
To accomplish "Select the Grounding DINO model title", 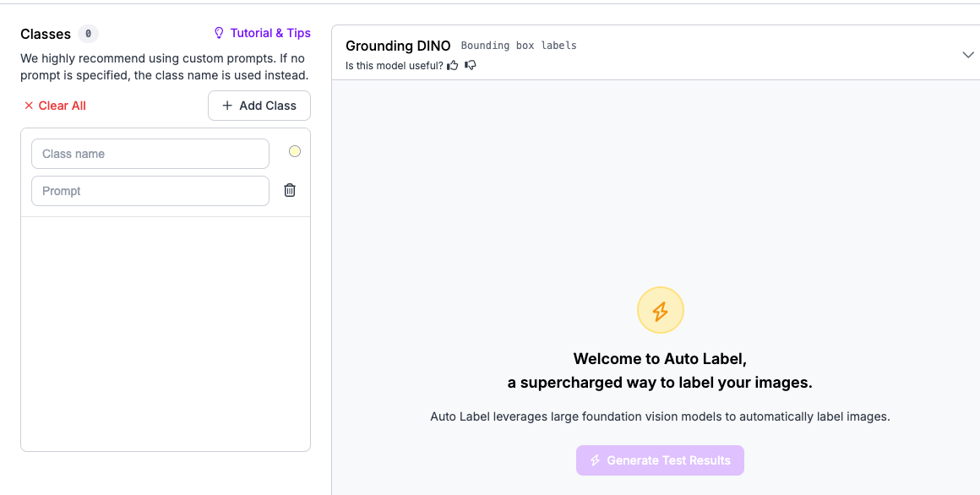I will click(398, 46).
